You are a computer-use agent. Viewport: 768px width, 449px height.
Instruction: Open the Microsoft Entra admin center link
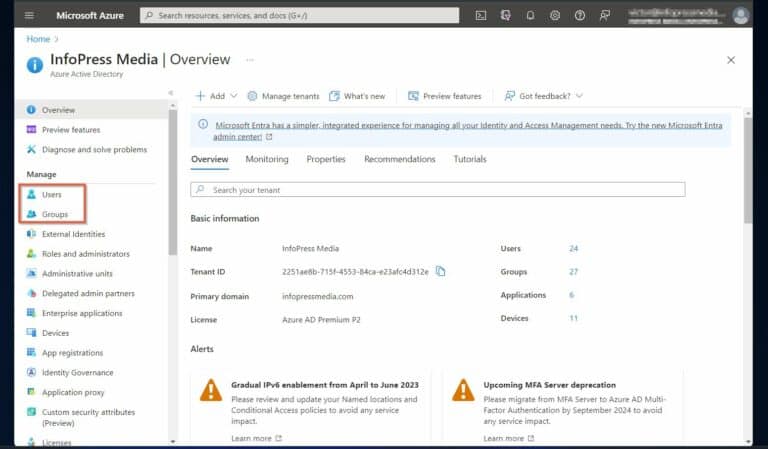point(467,131)
